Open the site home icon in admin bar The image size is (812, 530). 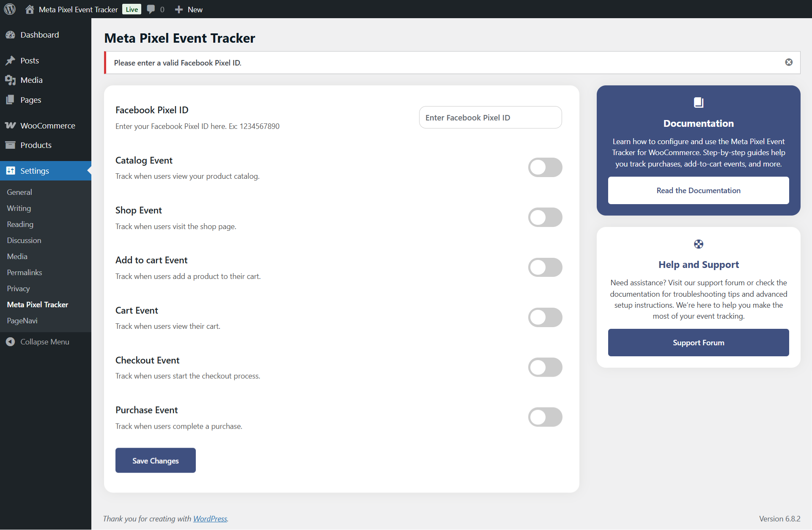30,9
